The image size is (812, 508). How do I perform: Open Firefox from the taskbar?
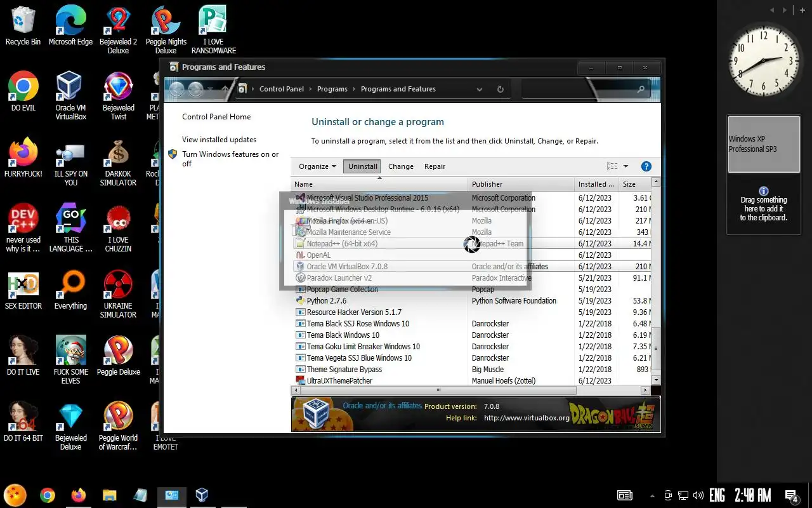click(78, 495)
